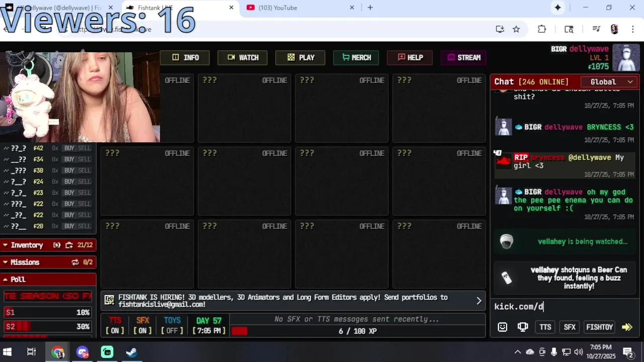Open the MERCH menu
The image size is (644, 362).
click(356, 58)
